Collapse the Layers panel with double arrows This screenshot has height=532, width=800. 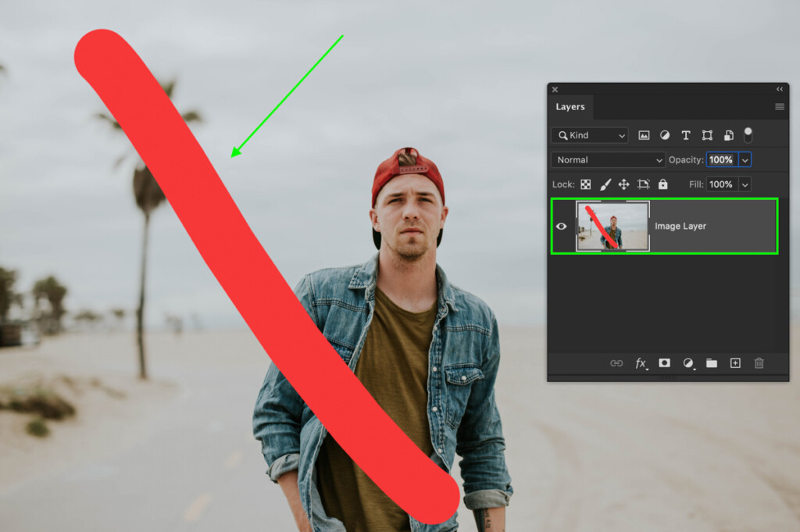pos(780,89)
